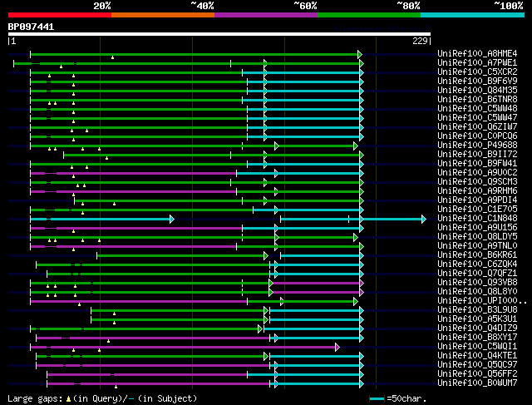Choose the UniRef100_Q6ZIW7 hit name
This screenshot has height=405, width=532.
[x=477, y=127]
